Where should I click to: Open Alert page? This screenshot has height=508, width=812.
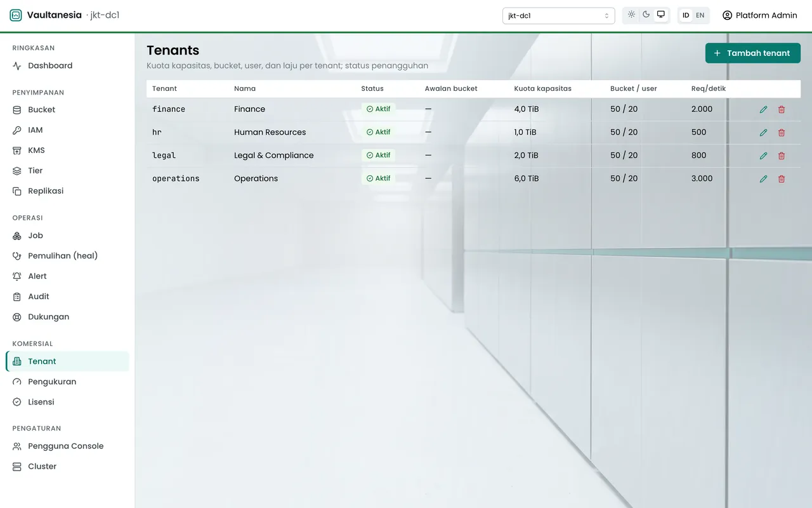[x=67, y=276]
